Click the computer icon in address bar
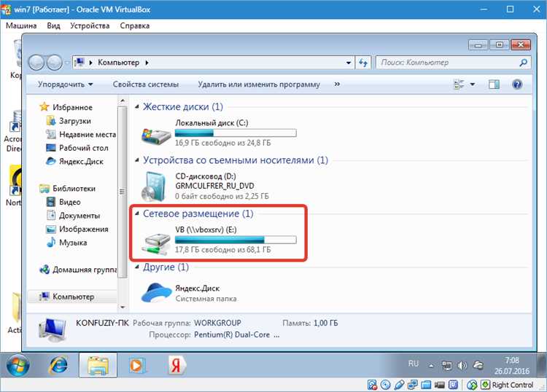 [x=80, y=63]
